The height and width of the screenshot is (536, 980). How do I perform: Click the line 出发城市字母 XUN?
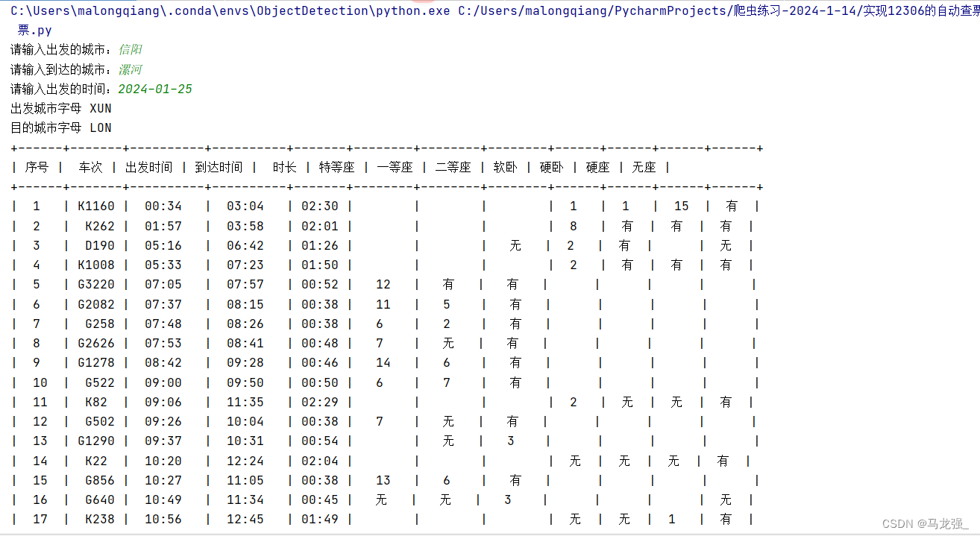click(61, 109)
